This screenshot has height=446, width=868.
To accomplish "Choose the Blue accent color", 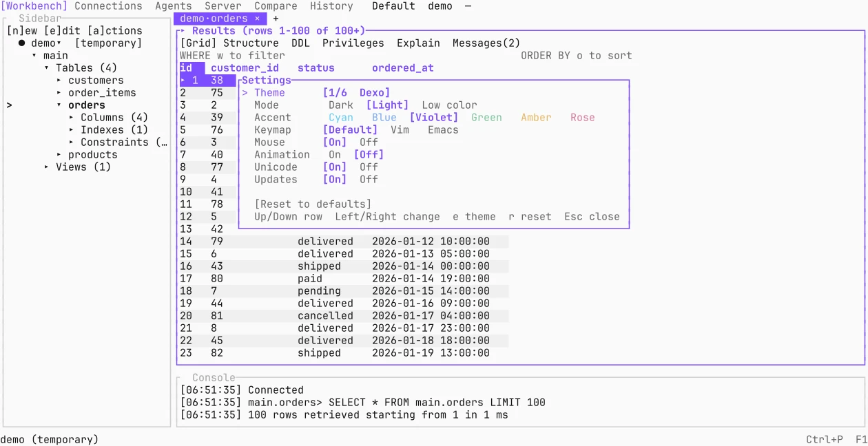I will tap(384, 118).
